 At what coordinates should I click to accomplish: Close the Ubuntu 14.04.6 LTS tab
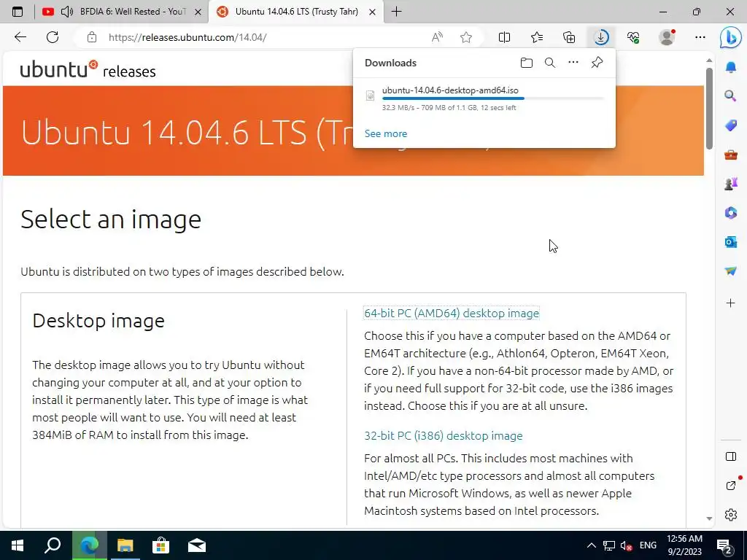(x=373, y=12)
